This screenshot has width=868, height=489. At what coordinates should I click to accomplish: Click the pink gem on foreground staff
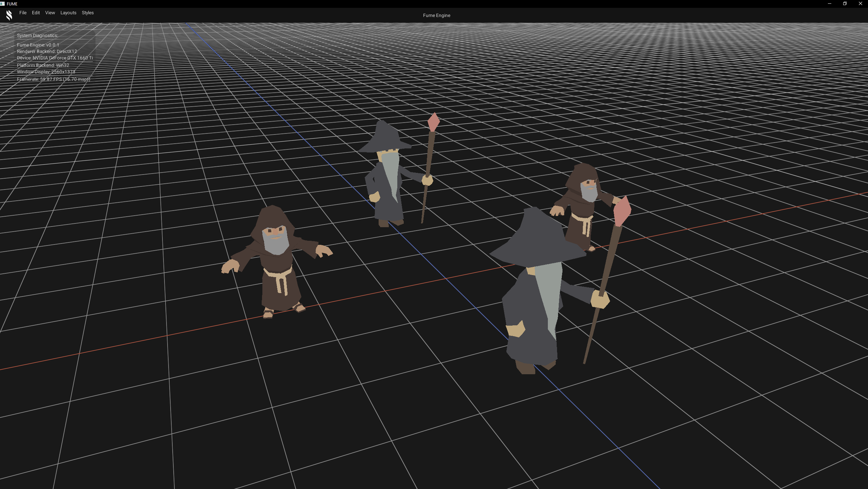622,211
